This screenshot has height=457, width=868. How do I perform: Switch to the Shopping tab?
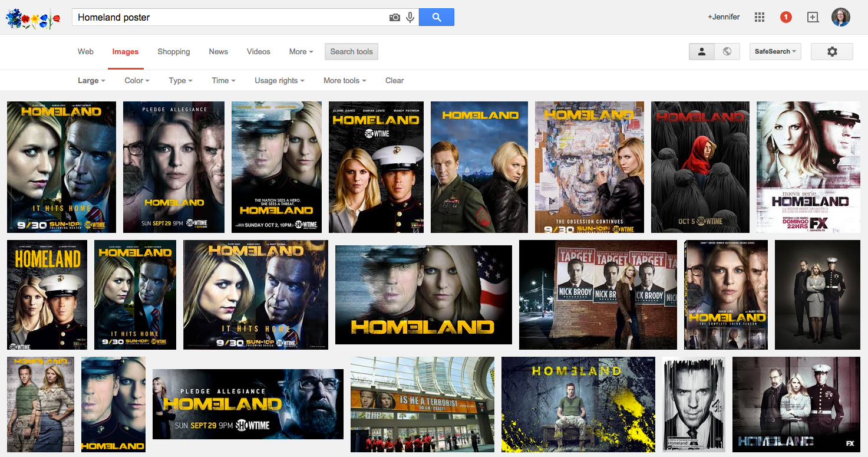point(174,52)
